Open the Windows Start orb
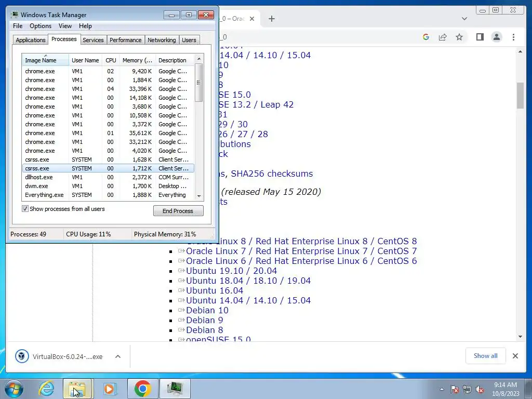 tap(14, 389)
